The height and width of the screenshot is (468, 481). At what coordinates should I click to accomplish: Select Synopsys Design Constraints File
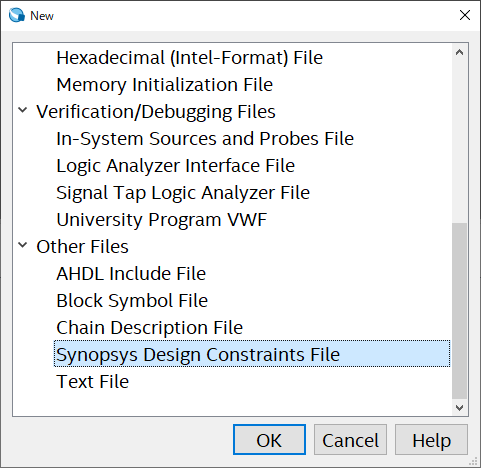252,354
